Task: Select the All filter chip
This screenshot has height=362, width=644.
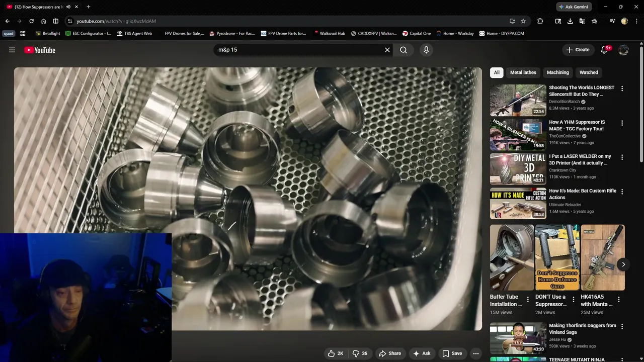Action: coord(497,72)
